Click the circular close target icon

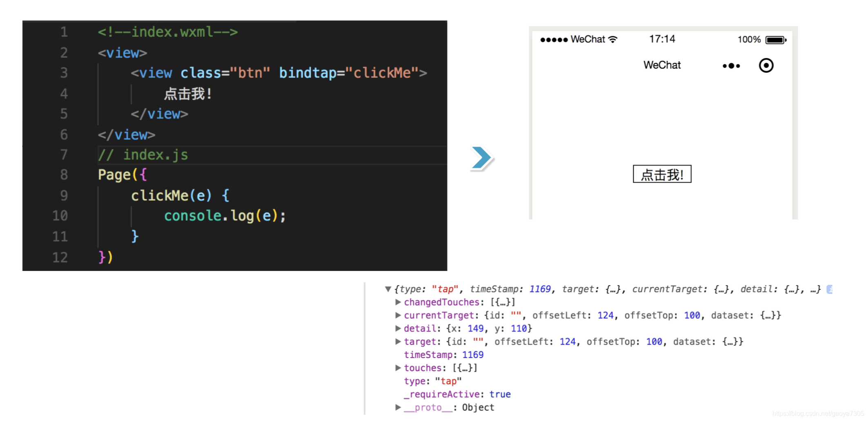766,65
